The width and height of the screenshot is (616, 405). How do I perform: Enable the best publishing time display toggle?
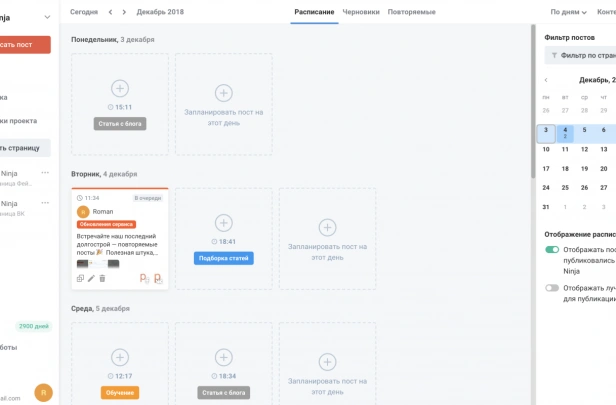552,288
